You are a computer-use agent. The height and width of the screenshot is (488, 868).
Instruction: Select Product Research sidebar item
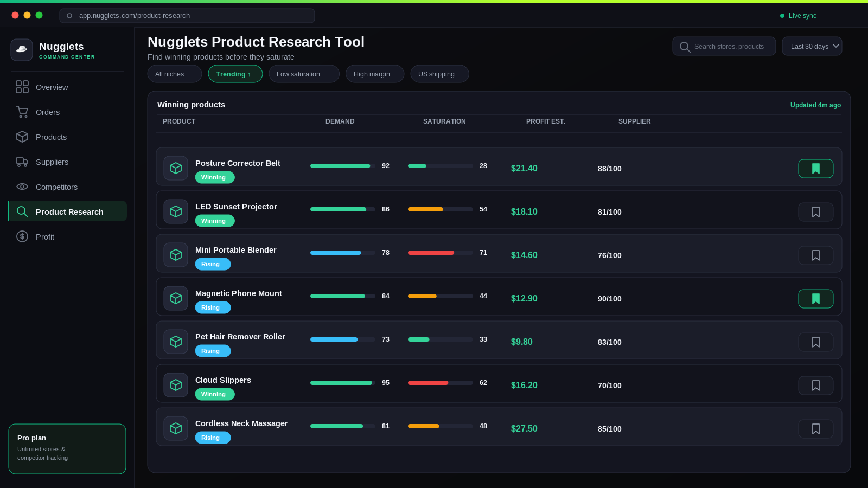(x=67, y=211)
